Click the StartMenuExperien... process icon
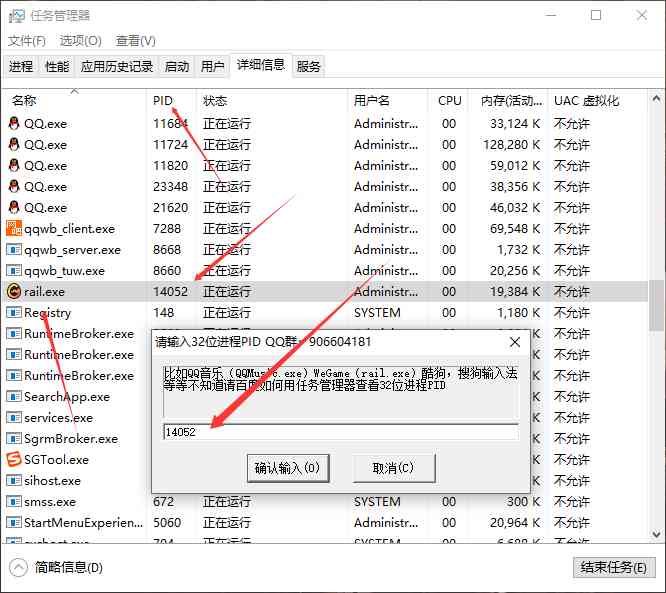666x593 pixels. point(14,522)
